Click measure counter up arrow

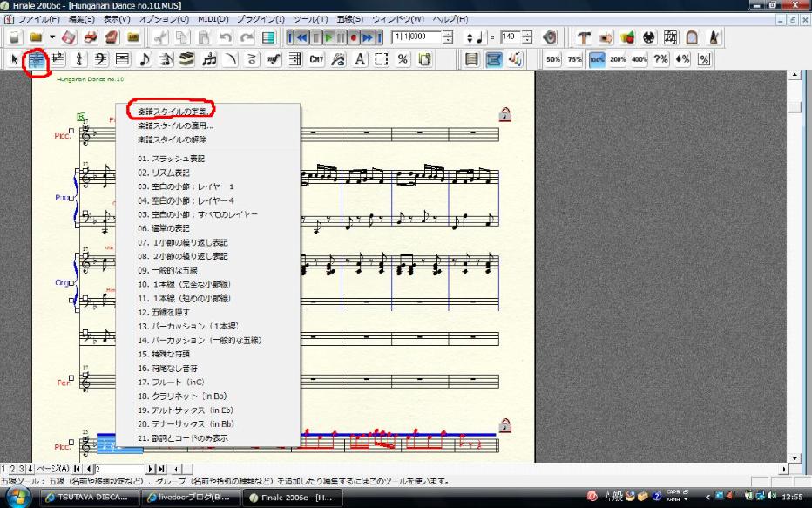(450, 35)
